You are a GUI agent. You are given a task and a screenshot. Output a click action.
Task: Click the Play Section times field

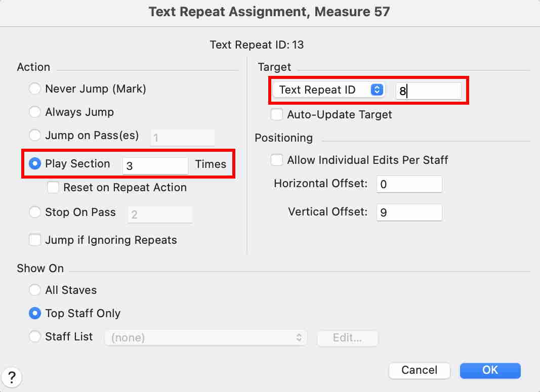tap(155, 165)
